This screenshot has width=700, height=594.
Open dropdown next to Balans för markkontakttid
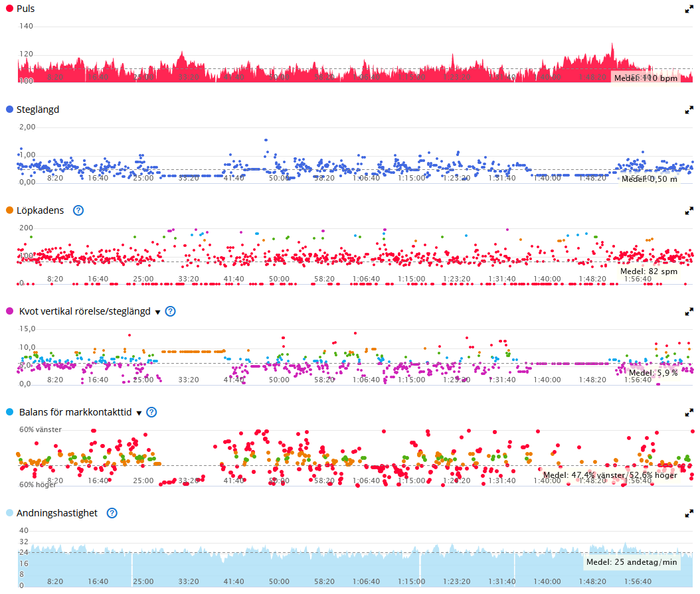click(139, 413)
